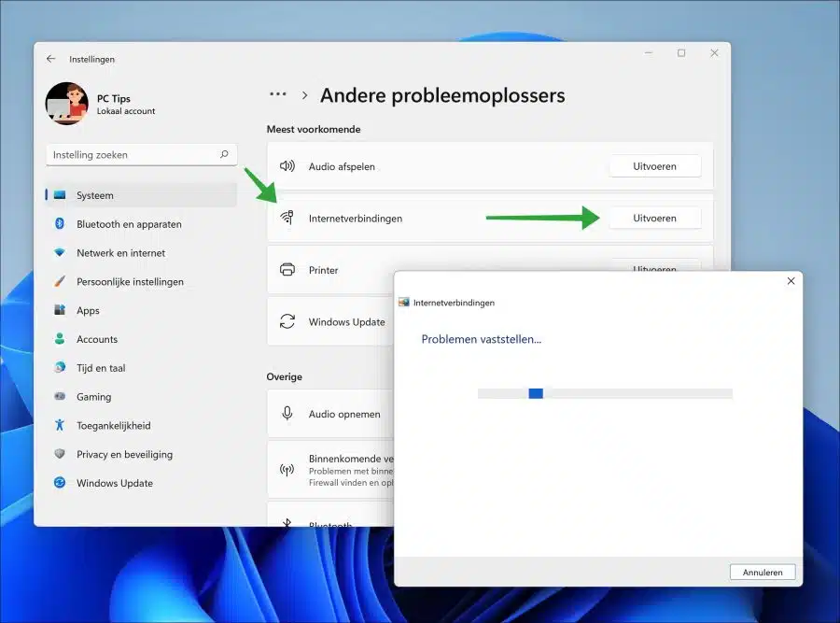Click the Internetverbindingen wifi icon
The width and height of the screenshot is (840, 623).
click(287, 218)
